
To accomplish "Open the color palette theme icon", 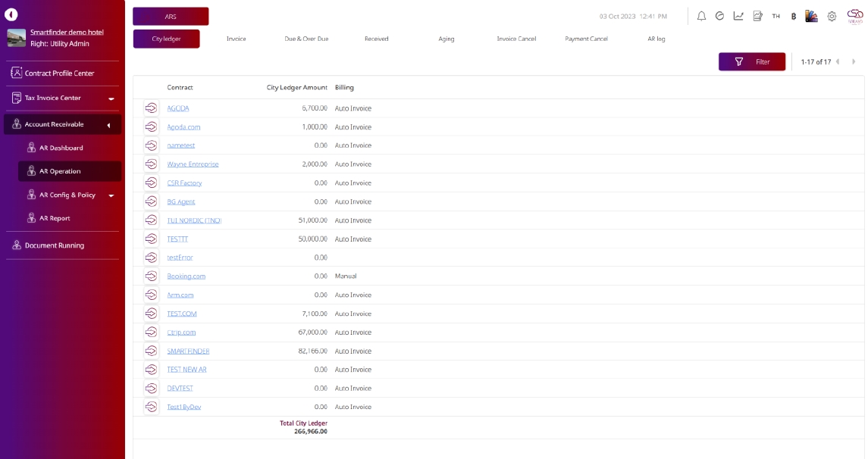I will pyautogui.click(x=811, y=16).
